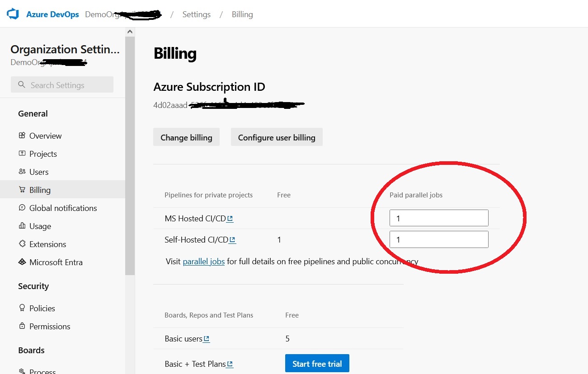Viewport: 588px width, 374px height.
Task: Open the Basic users link
Action: point(183,339)
